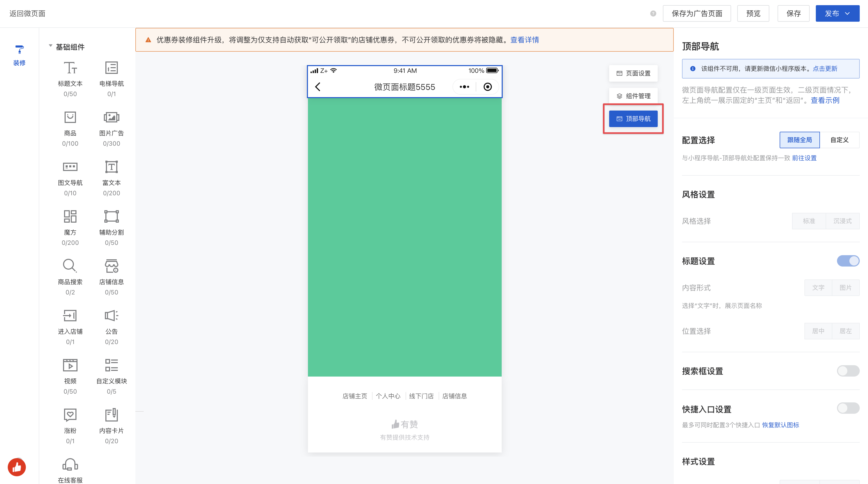Screen dimensions: 868x484
Task: Enable the 搜索框设置 switch
Action: point(848,371)
